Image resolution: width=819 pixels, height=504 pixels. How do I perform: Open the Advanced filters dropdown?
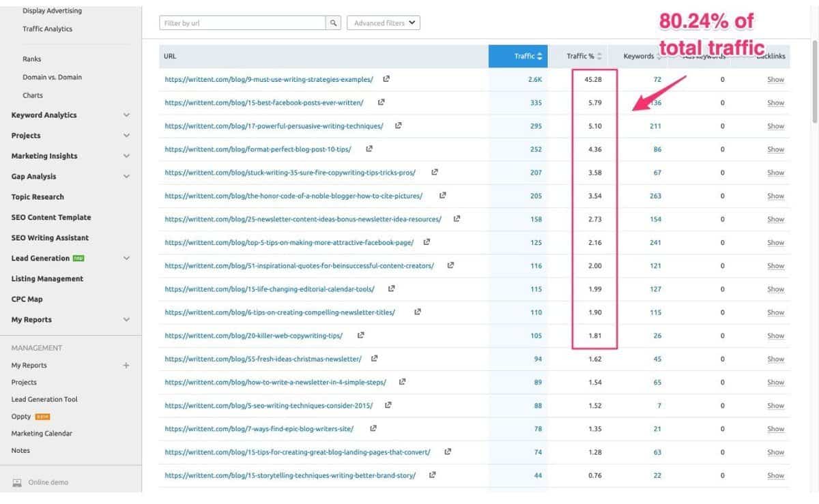pyautogui.click(x=384, y=23)
